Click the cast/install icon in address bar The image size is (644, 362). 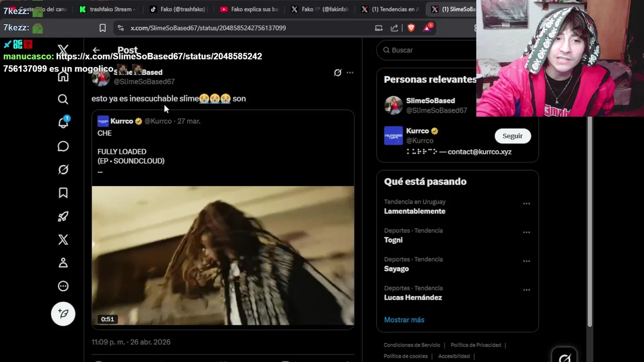click(x=379, y=28)
